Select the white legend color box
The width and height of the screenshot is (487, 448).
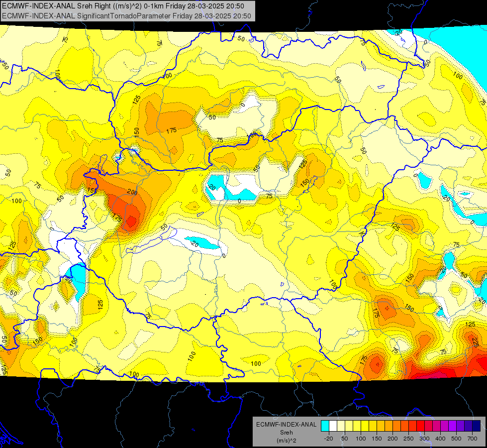click(333, 426)
